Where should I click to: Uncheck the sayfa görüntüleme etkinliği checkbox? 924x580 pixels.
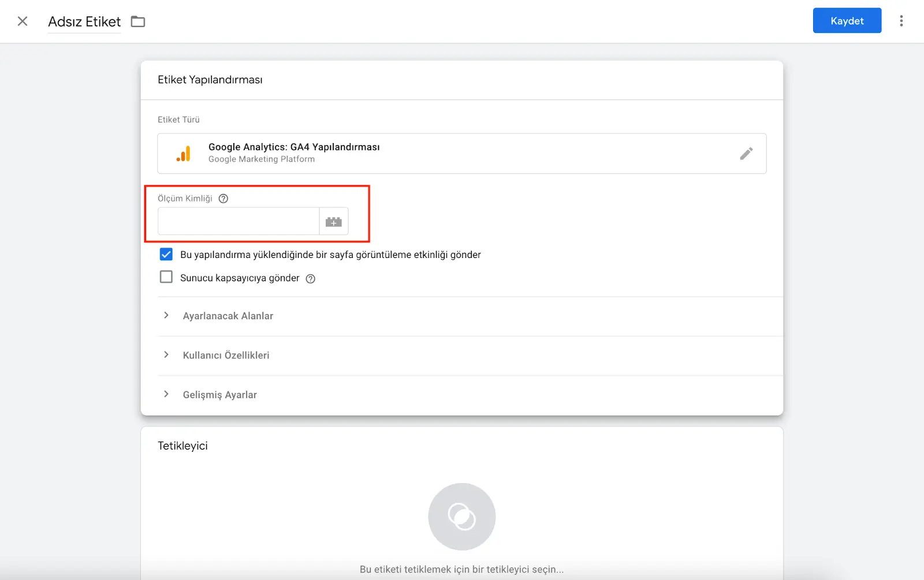166,254
